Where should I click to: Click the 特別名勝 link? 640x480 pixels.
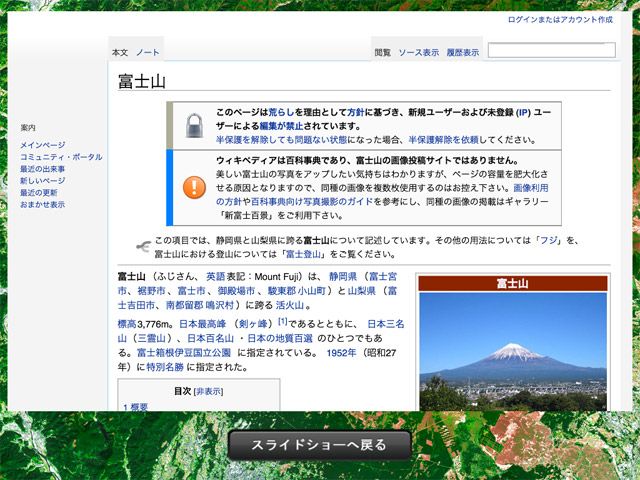point(165,367)
